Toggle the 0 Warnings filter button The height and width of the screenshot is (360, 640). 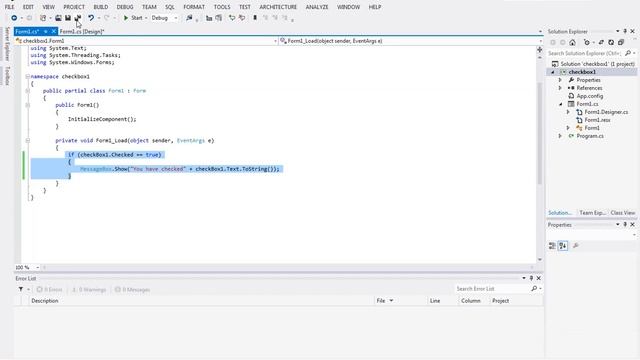click(x=89, y=290)
